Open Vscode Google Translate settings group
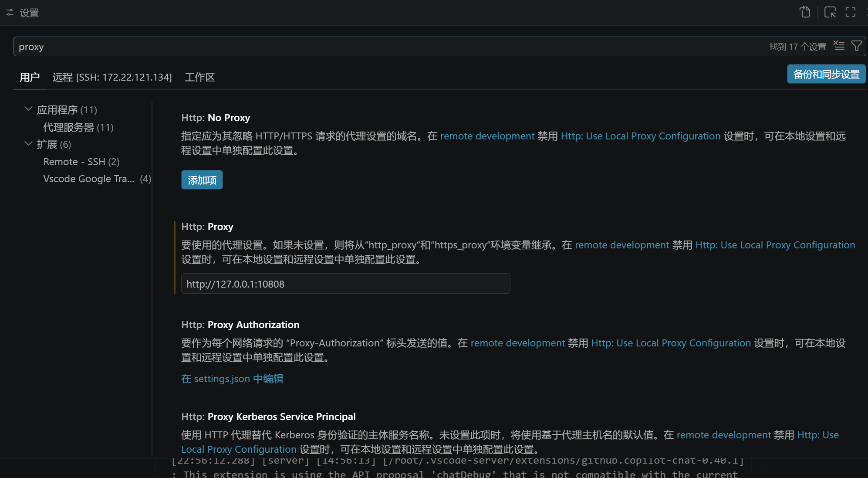Image resolution: width=868 pixels, height=478 pixels. point(89,179)
